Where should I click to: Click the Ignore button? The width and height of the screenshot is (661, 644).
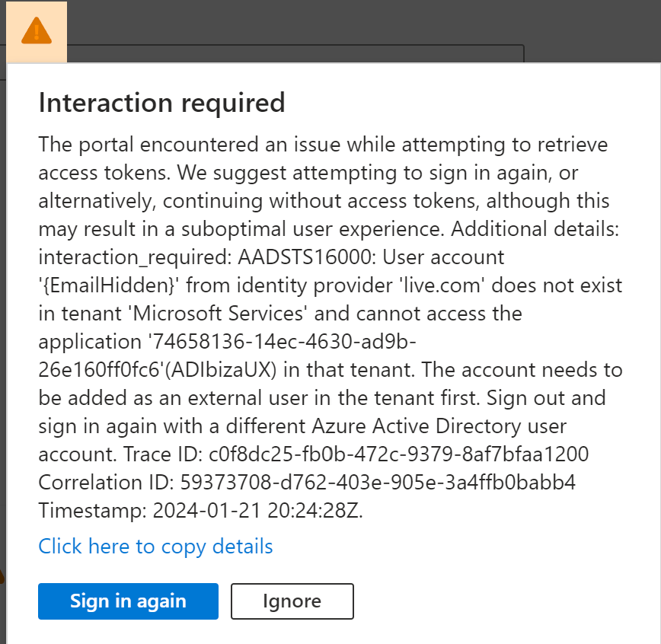coord(292,601)
